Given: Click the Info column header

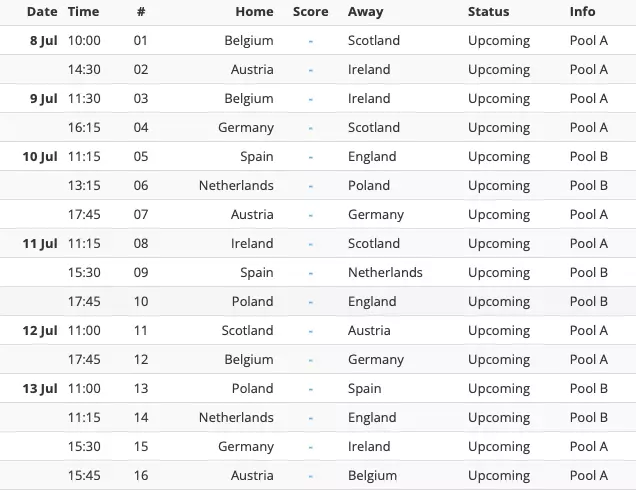Looking at the screenshot, I should coord(582,12).
